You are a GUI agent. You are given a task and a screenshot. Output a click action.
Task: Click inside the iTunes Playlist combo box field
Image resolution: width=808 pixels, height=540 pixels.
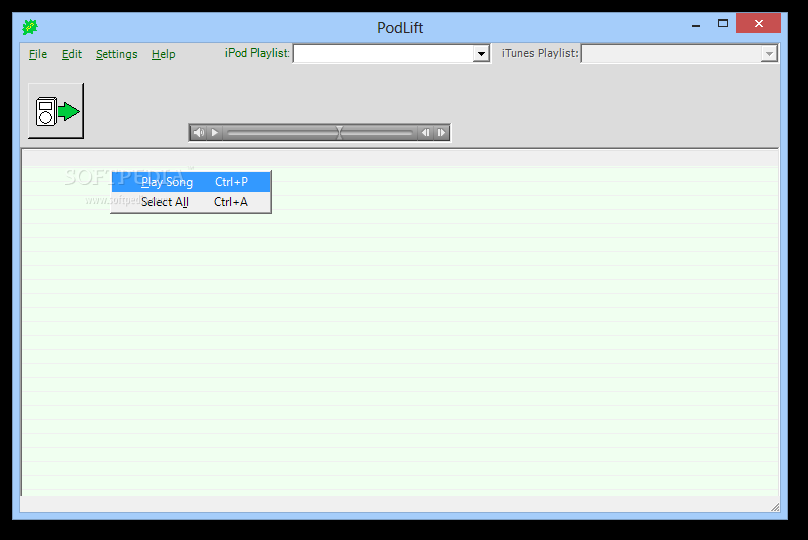click(670, 54)
